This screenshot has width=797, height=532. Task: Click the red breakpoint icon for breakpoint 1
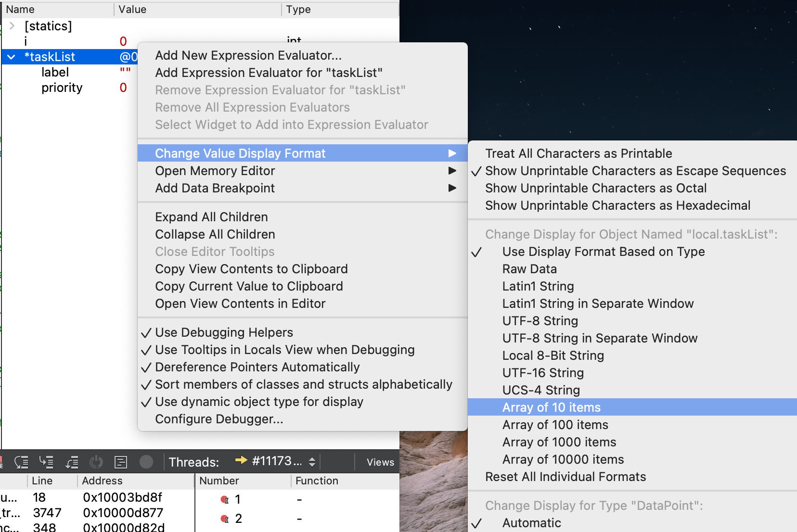tap(225, 499)
